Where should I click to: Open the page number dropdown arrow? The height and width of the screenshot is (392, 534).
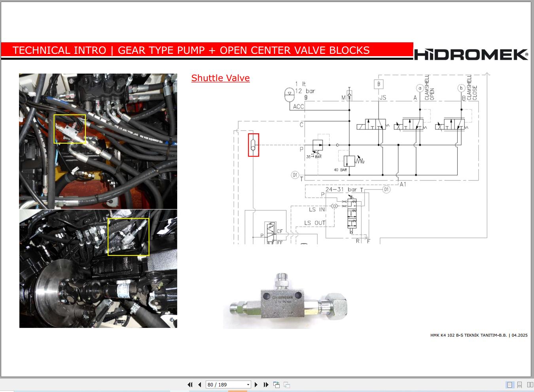coord(248,384)
